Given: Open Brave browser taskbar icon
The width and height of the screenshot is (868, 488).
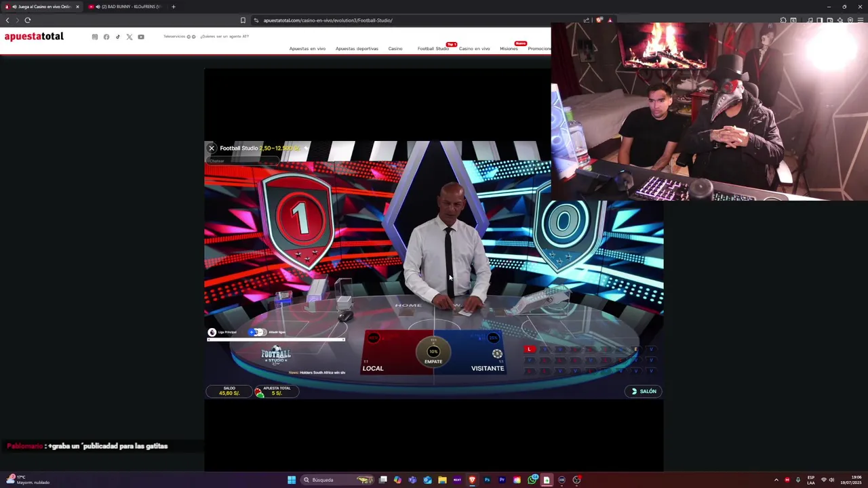Looking at the screenshot, I should point(472,480).
